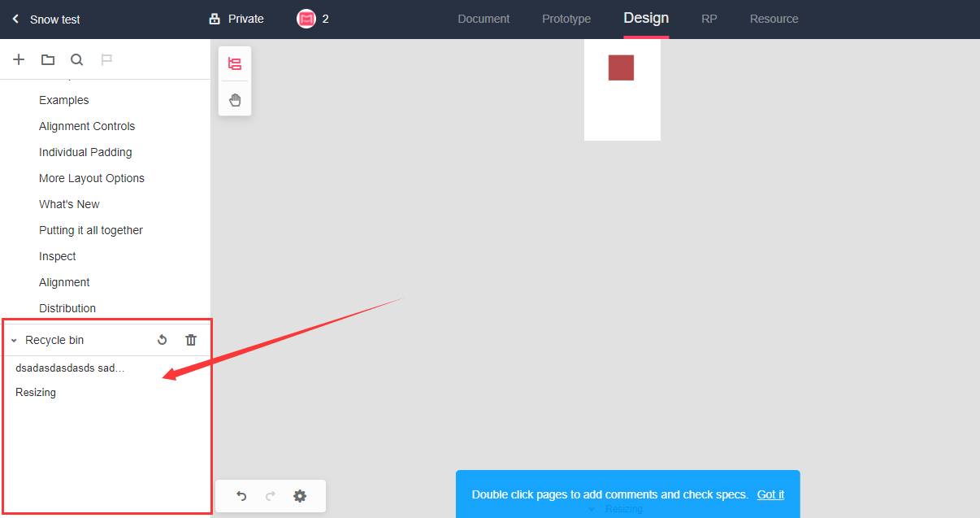
Task: Empty the Recycle bin with trash icon
Action: 191,340
